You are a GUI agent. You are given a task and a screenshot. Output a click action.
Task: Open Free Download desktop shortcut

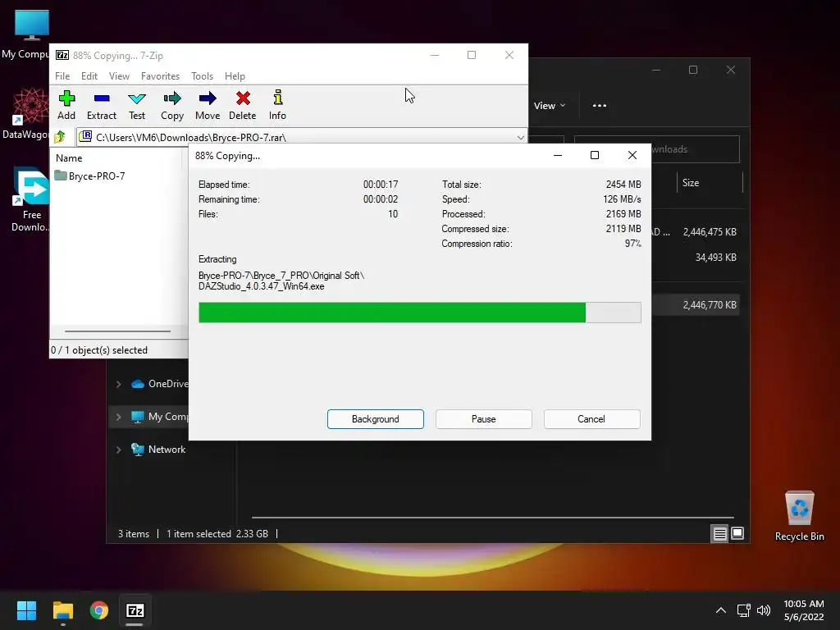31,199
